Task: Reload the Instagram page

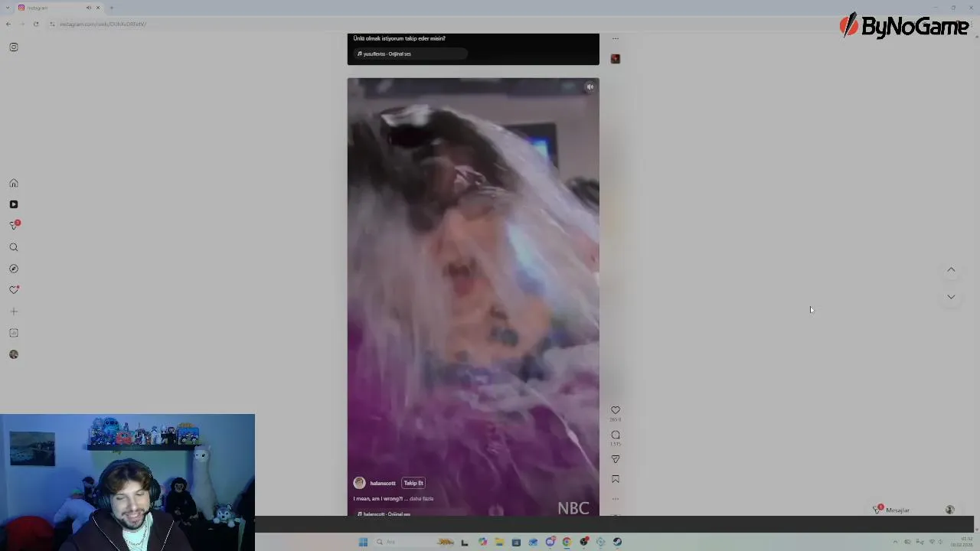Action: [36, 24]
